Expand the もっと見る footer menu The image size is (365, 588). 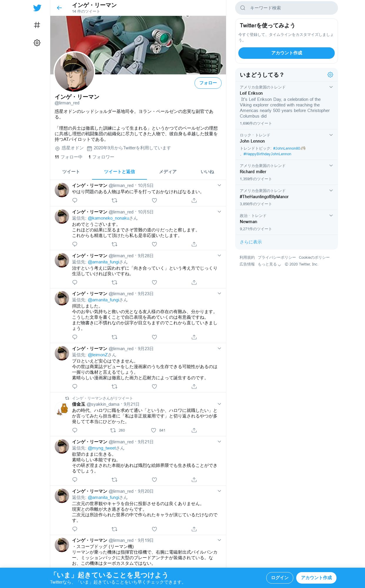(269, 264)
